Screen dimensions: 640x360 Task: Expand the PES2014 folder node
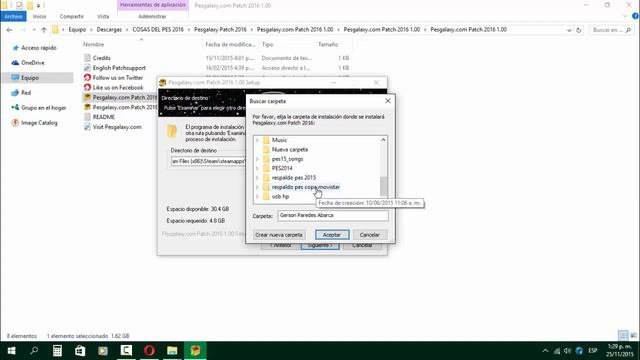point(257,168)
